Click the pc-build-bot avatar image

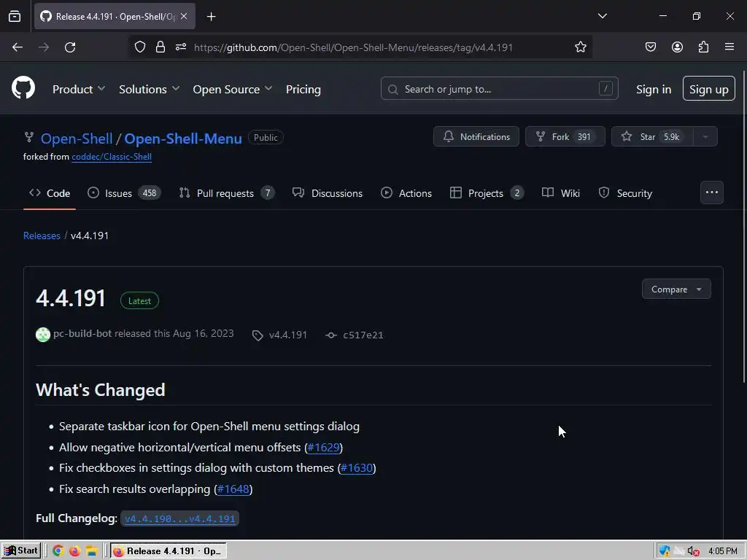point(43,334)
